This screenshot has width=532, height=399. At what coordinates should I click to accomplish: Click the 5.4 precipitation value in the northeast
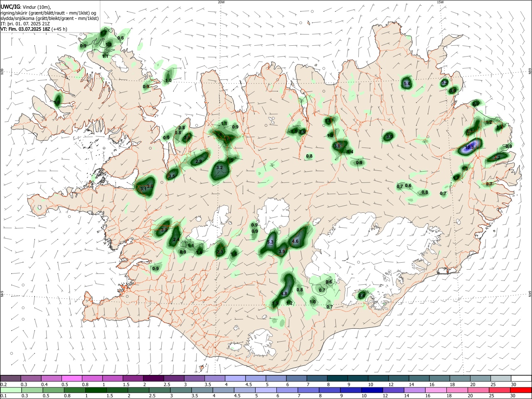click(x=407, y=84)
